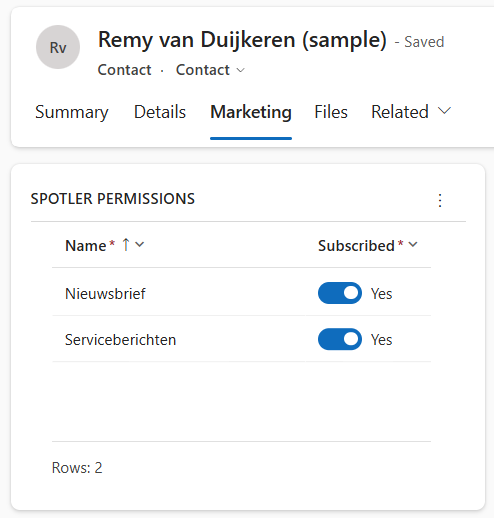Select the Nieuwsbrief row name
The image size is (494, 518).
coord(105,294)
